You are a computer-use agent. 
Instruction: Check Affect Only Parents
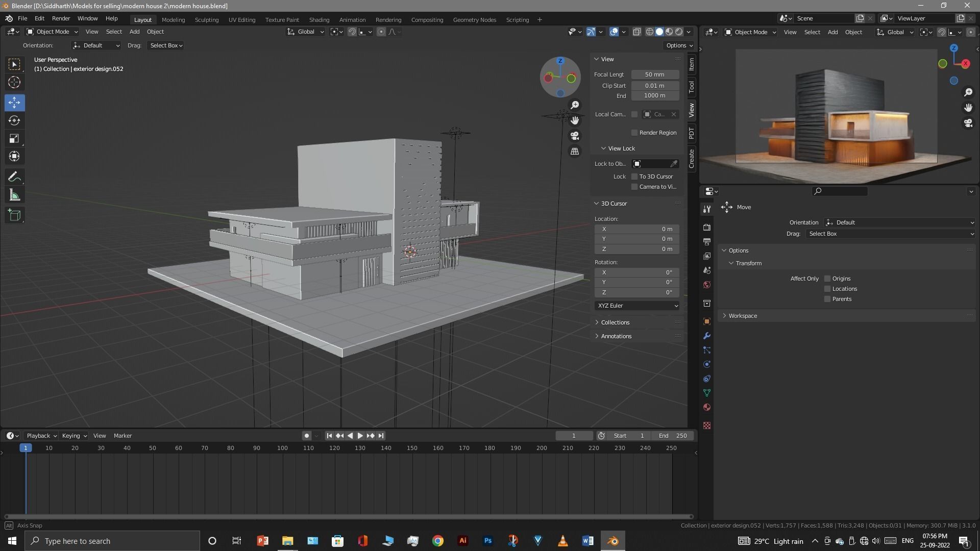coord(827,299)
